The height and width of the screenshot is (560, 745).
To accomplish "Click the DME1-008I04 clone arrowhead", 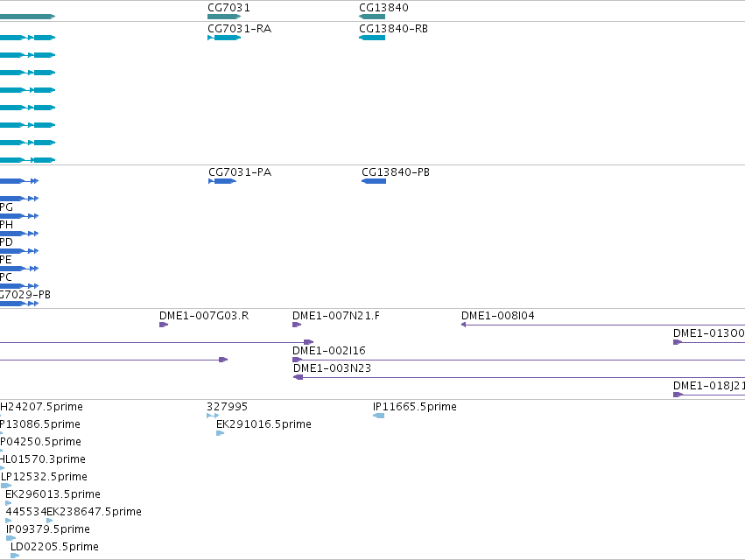I will click(x=463, y=325).
